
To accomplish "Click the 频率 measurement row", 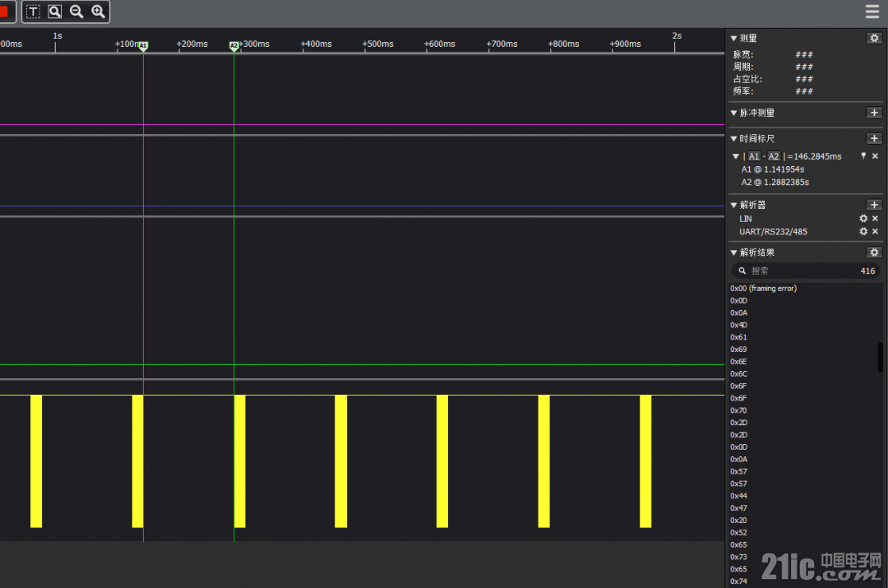I will [773, 91].
